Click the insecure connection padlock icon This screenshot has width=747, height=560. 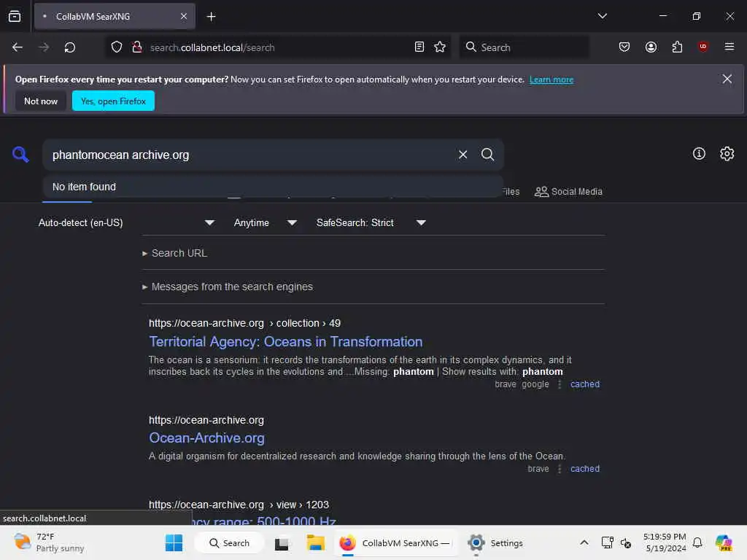click(137, 47)
